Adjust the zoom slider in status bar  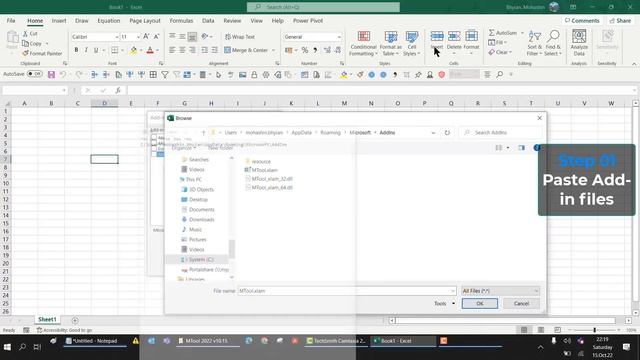[x=594, y=329]
